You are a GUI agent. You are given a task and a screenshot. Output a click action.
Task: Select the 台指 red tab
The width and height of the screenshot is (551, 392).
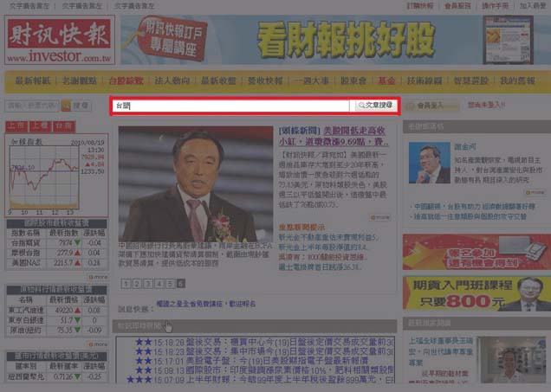pyautogui.click(x=64, y=126)
